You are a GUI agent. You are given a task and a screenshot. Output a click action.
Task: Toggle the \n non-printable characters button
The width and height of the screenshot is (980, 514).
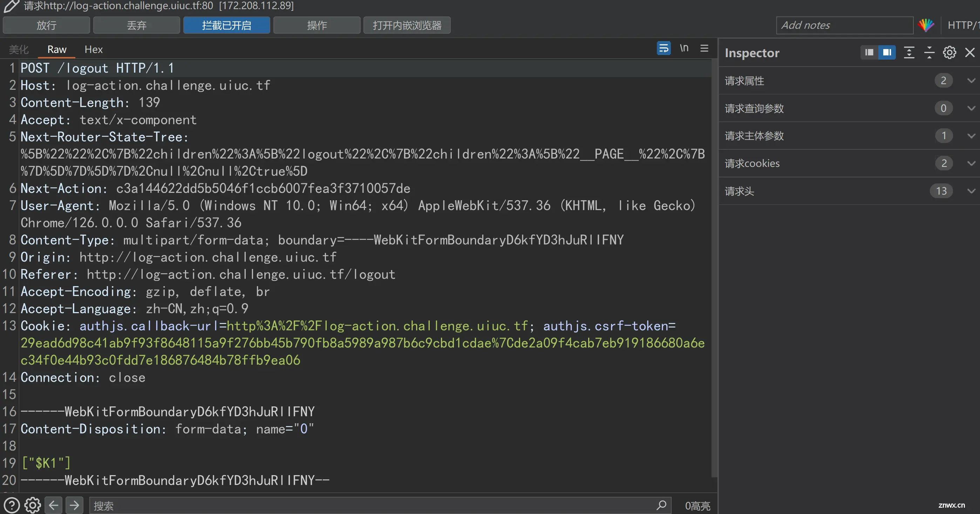pos(684,48)
